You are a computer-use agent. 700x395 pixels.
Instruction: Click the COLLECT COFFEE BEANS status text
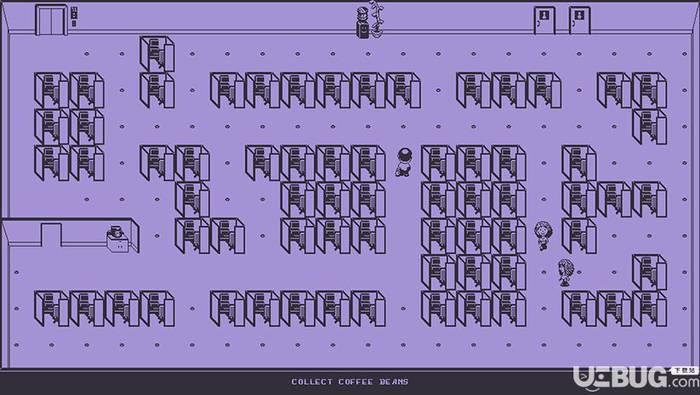350,382
